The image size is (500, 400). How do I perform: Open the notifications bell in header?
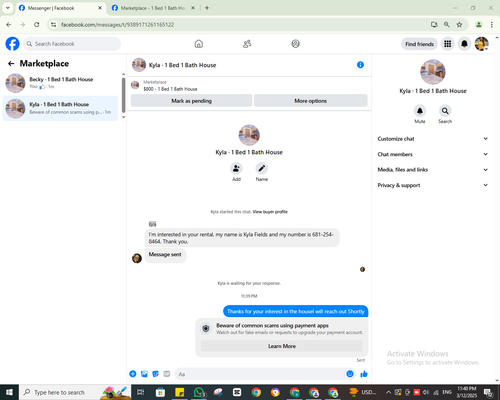pyautogui.click(x=464, y=44)
